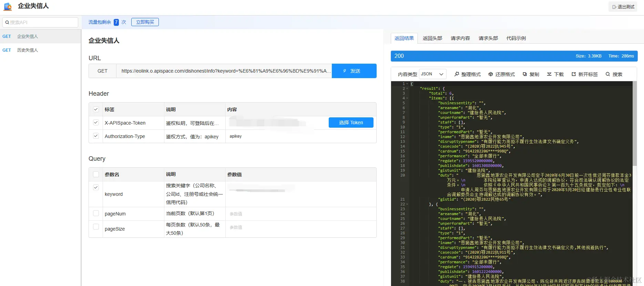The image size is (644, 286).
Task: Uncheck the keyword parameter checkbox
Action: (96, 188)
